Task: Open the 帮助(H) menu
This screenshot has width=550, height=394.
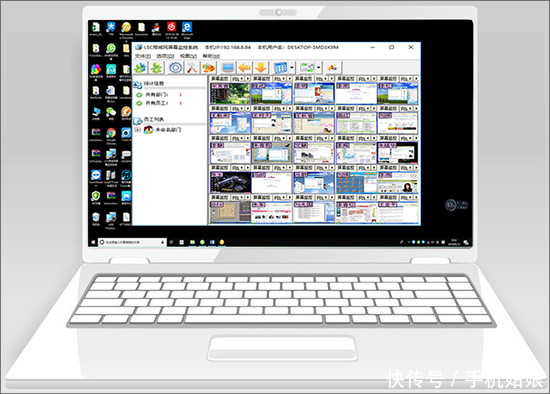Action: pos(211,56)
